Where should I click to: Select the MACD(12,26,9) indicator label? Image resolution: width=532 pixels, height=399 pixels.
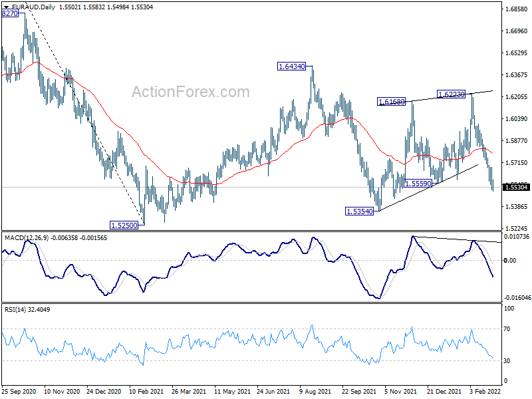[27, 238]
